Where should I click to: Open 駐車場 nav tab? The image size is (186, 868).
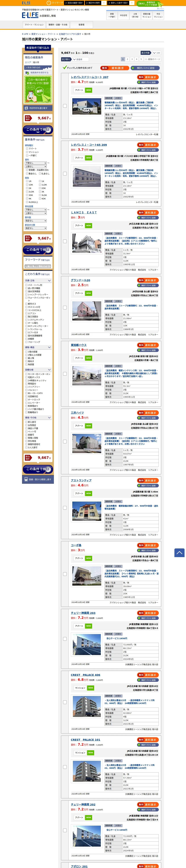81,25
